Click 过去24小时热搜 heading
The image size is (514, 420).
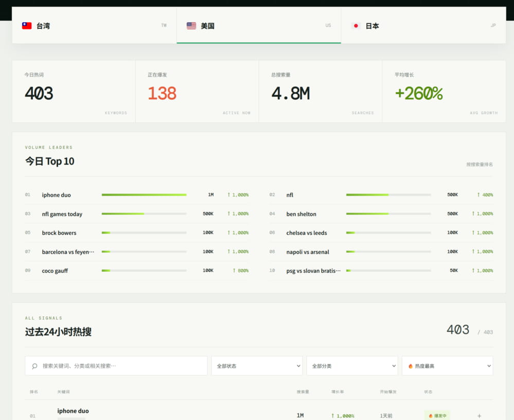click(x=58, y=332)
